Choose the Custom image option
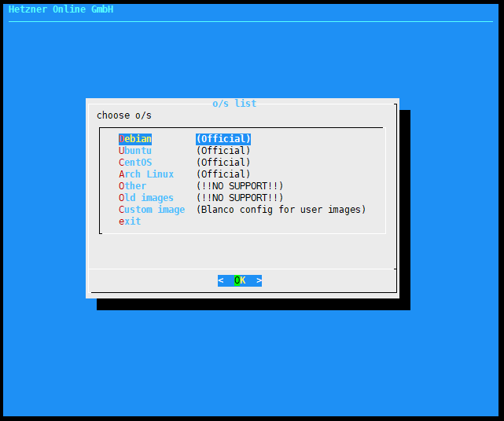The image size is (504, 421). [x=152, y=210]
